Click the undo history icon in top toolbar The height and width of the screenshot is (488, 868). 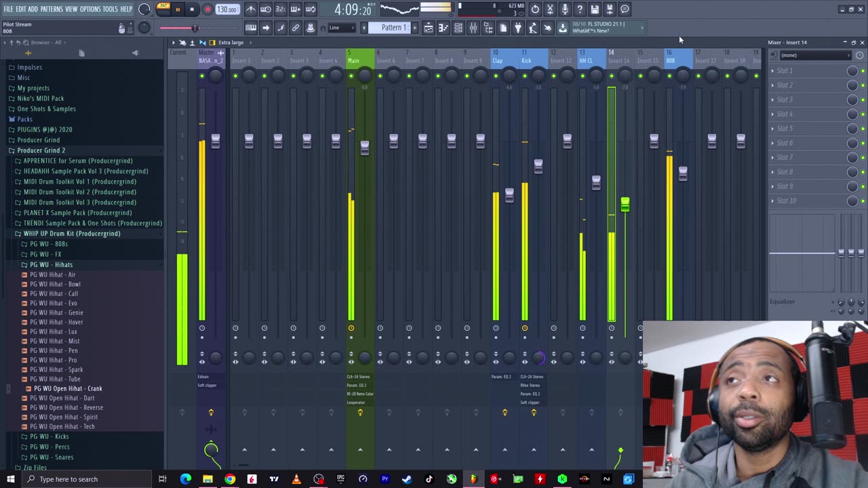click(x=535, y=9)
